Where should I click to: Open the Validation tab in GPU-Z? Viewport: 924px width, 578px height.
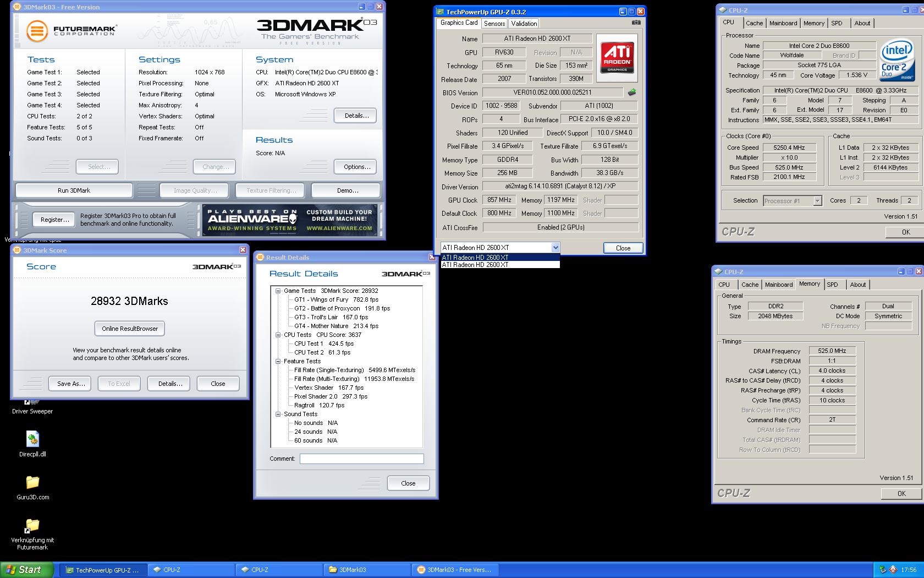(524, 24)
